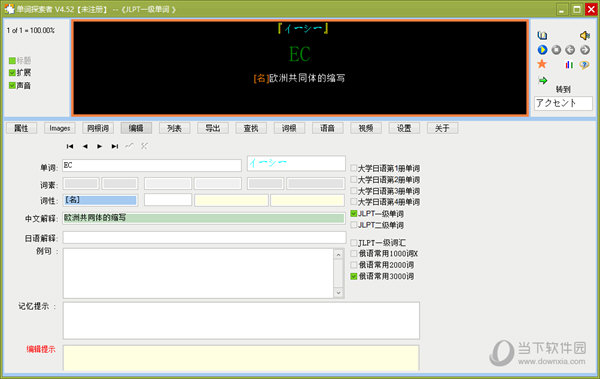Open the Images tab
600x379 pixels.
60,128
